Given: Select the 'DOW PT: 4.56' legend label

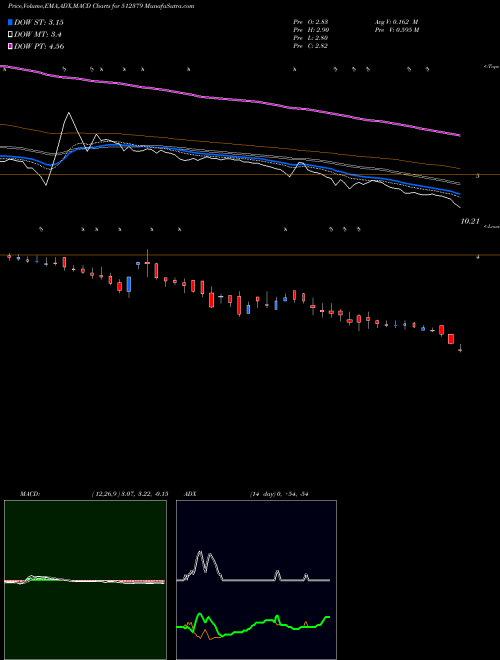Looking at the screenshot, I should [x=39, y=46].
